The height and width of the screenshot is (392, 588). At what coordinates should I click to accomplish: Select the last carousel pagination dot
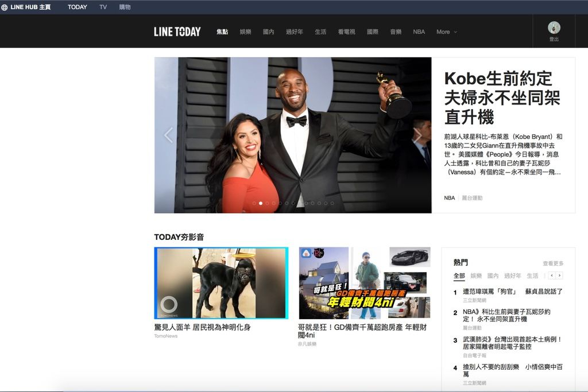pos(332,203)
